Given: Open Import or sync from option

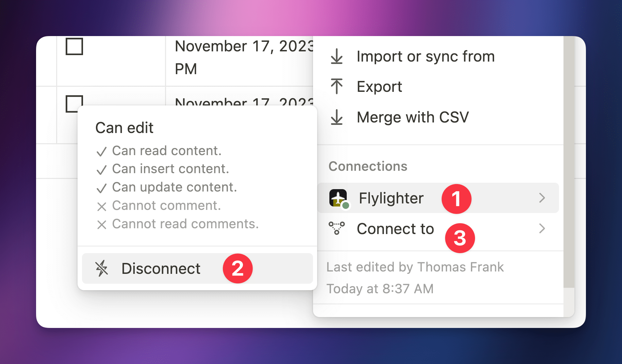Looking at the screenshot, I should pos(425,56).
